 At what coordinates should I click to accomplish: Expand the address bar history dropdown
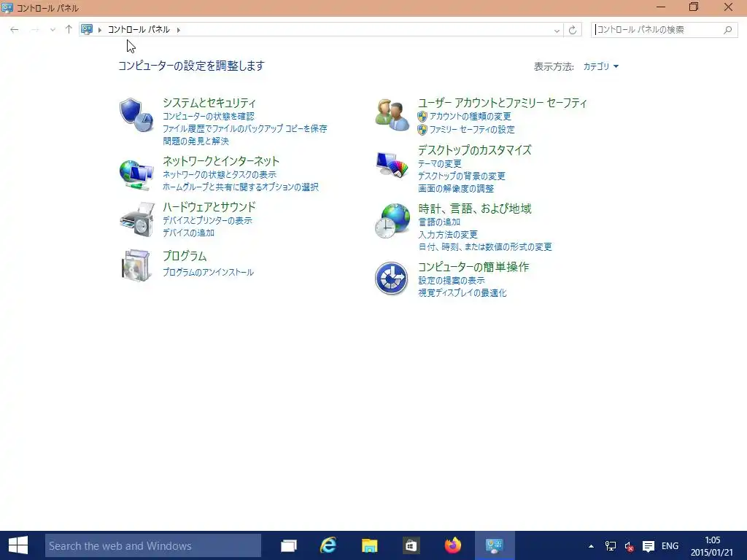[x=557, y=30]
